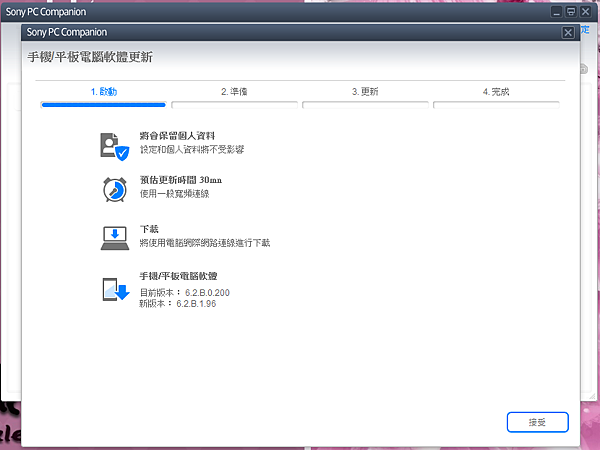
Task: Click the empty progress bar under 完成
Action: [x=496, y=105]
